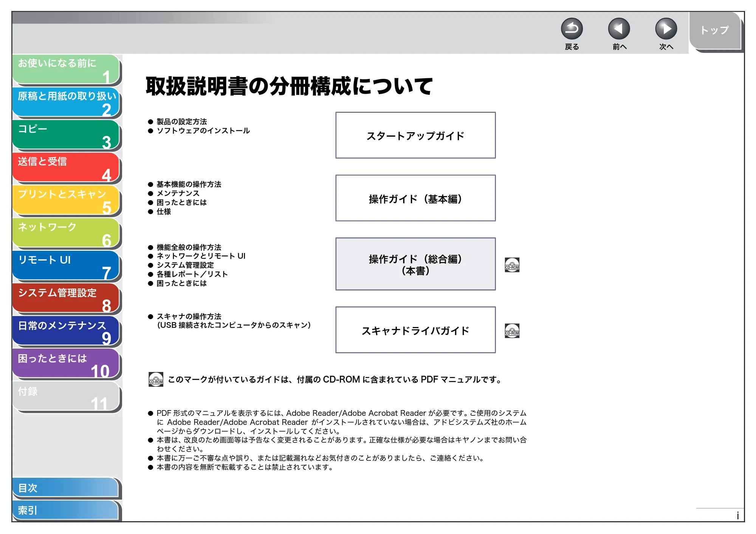Viewport: 756px width, 534px height.
Task: Select the 操作ガイド(基本編) box
Action: pyautogui.click(x=415, y=198)
